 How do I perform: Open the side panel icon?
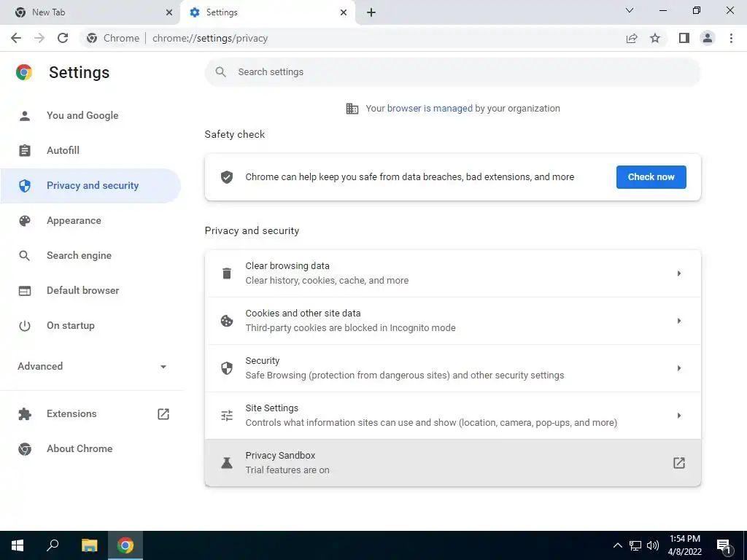click(684, 38)
